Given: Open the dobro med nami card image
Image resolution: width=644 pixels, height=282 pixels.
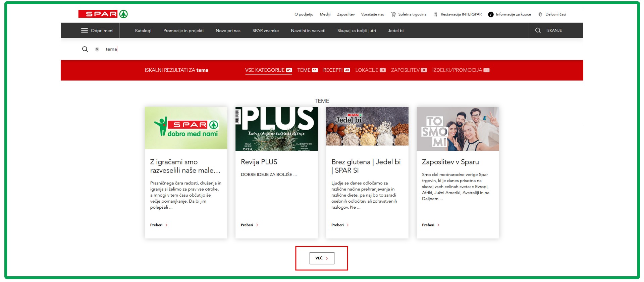Looking at the screenshot, I should click(186, 128).
